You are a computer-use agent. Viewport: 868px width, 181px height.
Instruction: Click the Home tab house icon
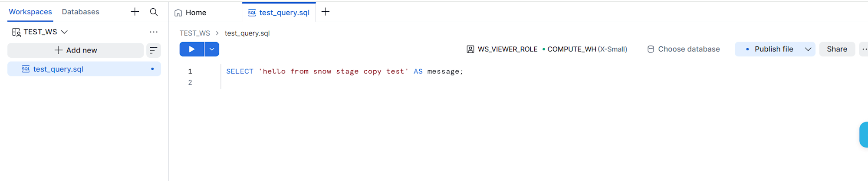click(178, 13)
